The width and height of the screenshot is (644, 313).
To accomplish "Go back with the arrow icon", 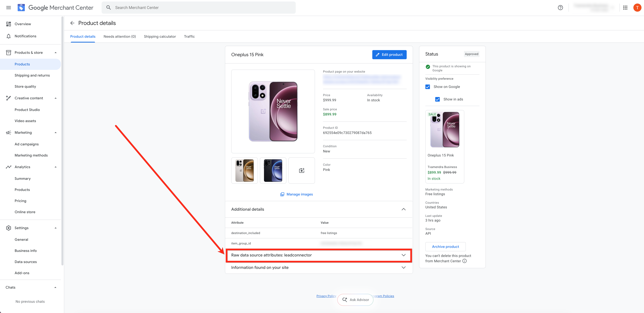I will pos(72,23).
